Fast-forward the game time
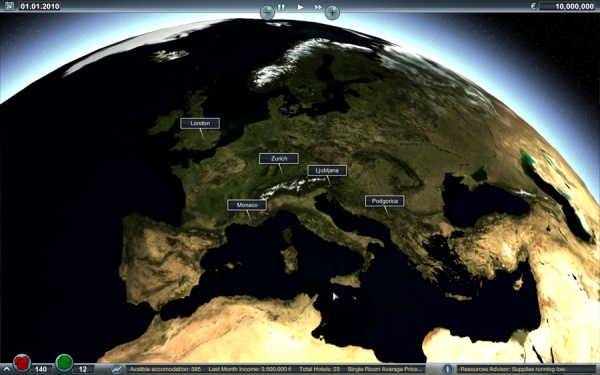Screen dimensions: 600x375 click(318, 7)
